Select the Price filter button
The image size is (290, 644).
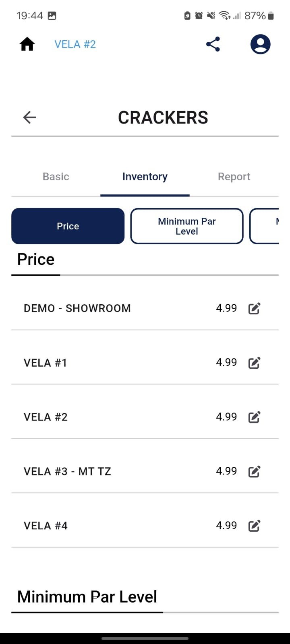coord(68,226)
